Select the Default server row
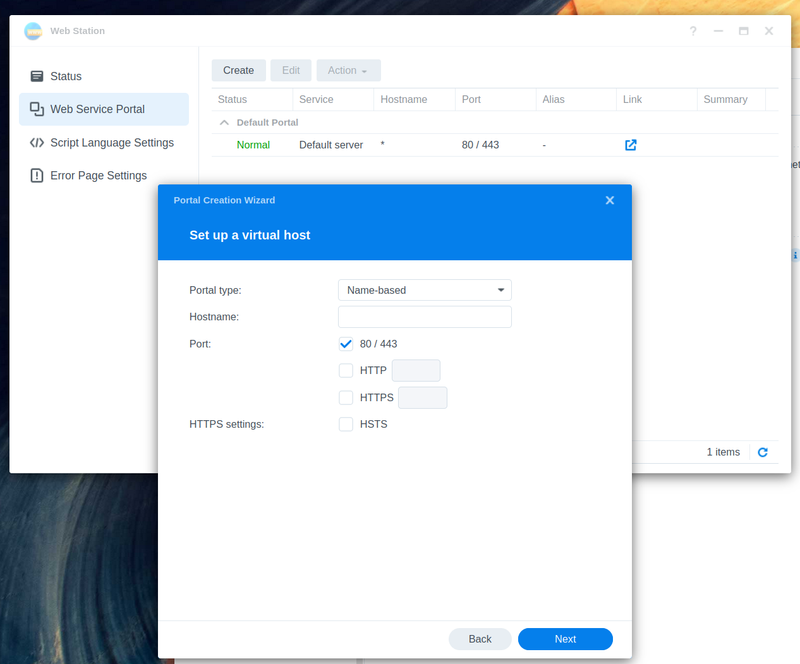The height and width of the screenshot is (664, 800). 495,145
